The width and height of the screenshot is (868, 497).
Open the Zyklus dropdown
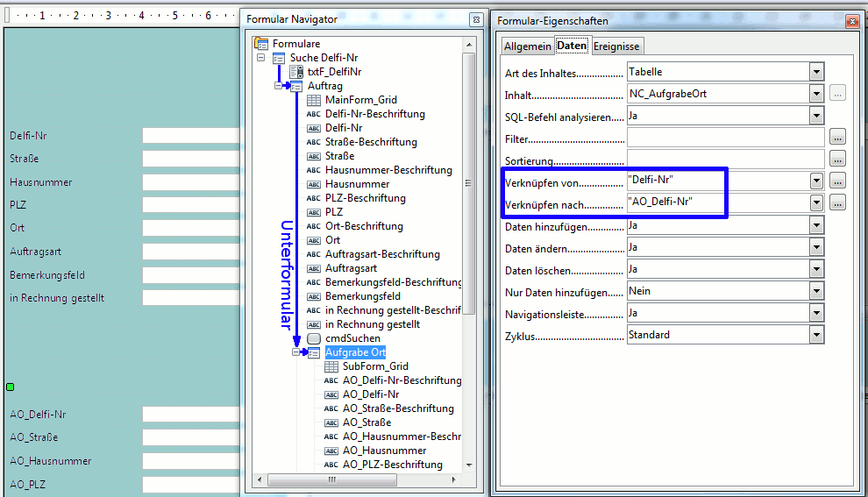(x=816, y=335)
